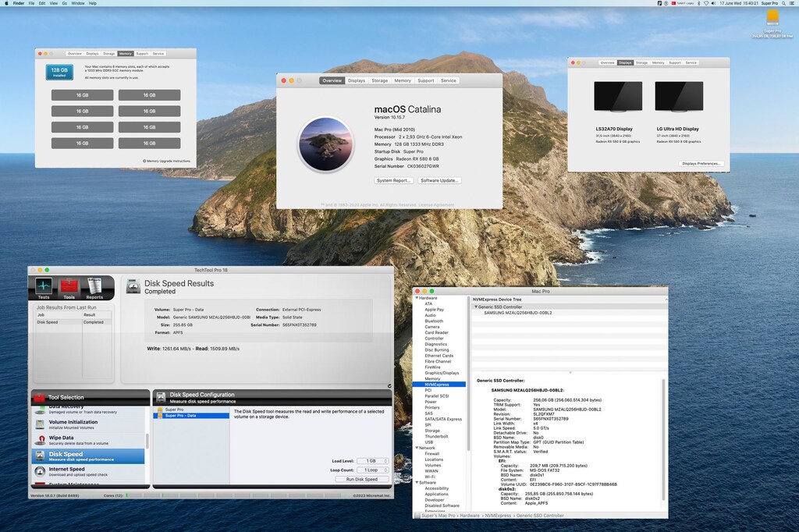Viewport: 799px width, 532px height.
Task: Select the Internet Speed tool
Action: pyautogui.click(x=89, y=471)
